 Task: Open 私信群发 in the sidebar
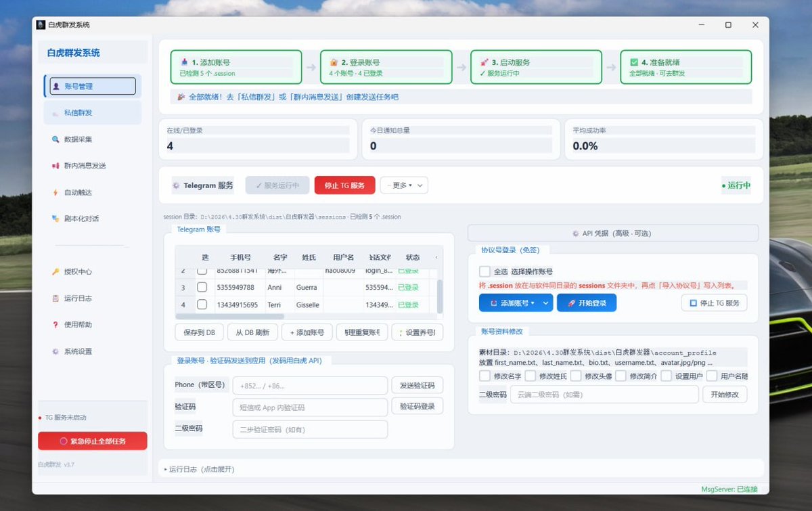[x=93, y=113]
